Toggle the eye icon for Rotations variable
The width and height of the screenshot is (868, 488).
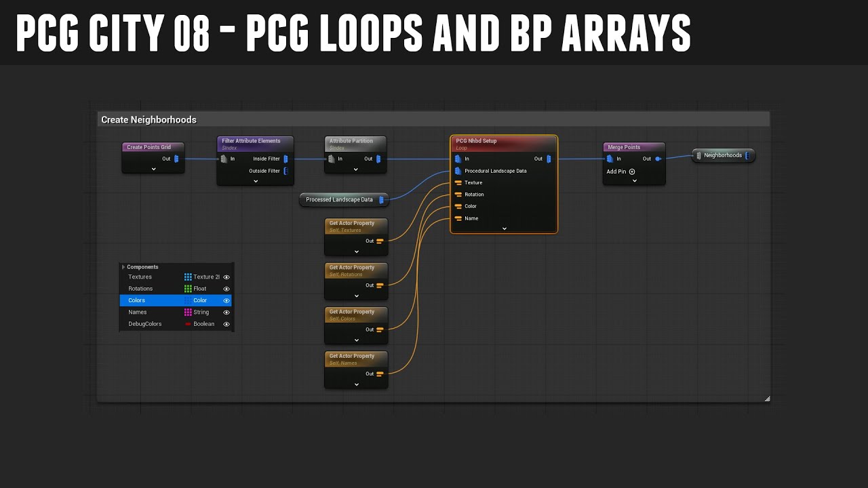tap(226, 289)
